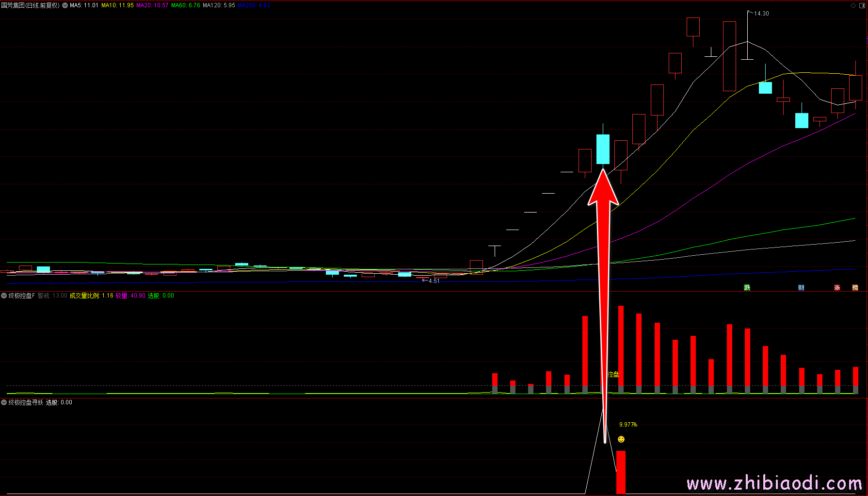The image size is (868, 496).
Task: Click the 14.30 high price label
Action: 761,14
